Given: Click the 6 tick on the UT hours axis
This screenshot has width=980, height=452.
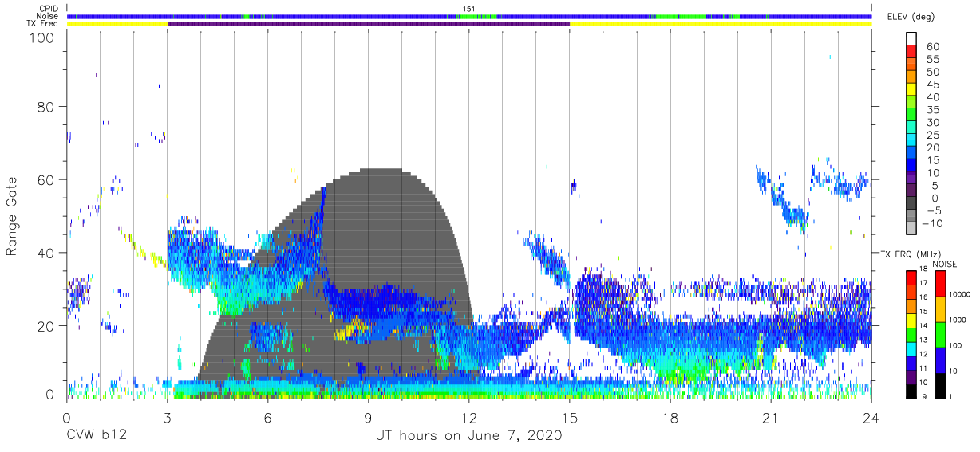Looking at the screenshot, I should pyautogui.click(x=268, y=417).
